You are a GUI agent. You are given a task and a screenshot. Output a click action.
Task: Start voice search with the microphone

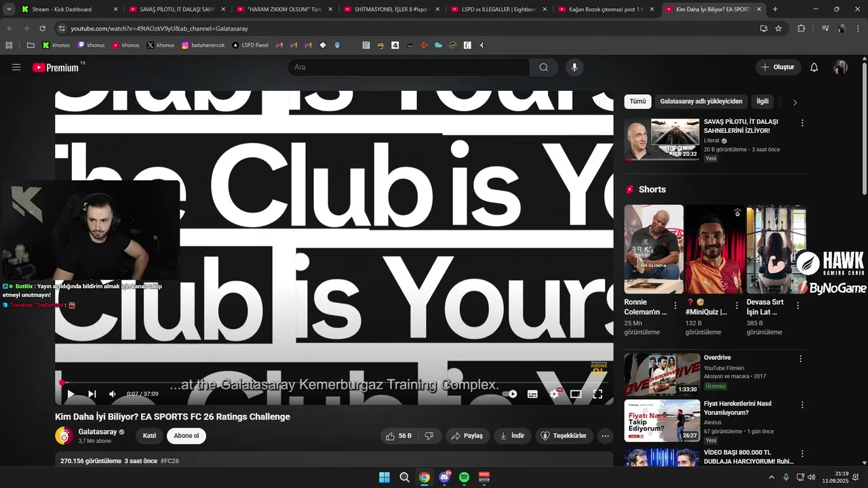pyautogui.click(x=574, y=67)
